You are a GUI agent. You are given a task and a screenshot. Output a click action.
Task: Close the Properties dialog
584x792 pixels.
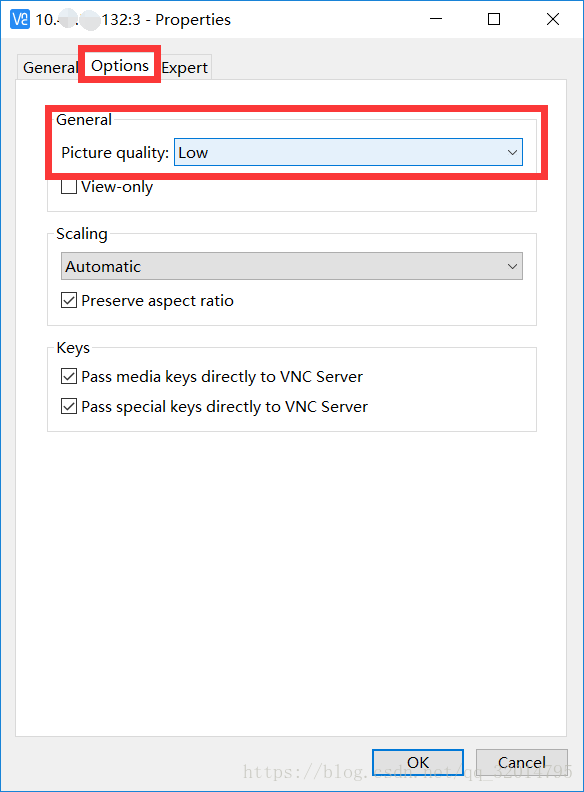(x=553, y=19)
